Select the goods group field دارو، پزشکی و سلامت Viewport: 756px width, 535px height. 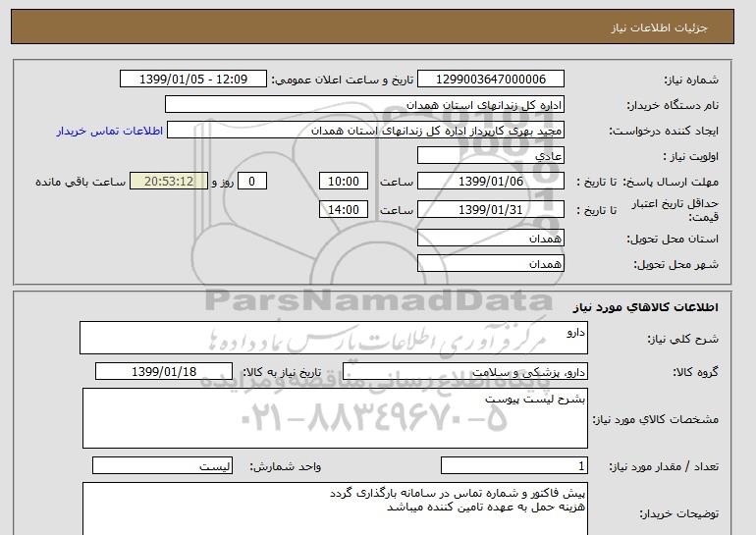pyautogui.click(x=464, y=372)
